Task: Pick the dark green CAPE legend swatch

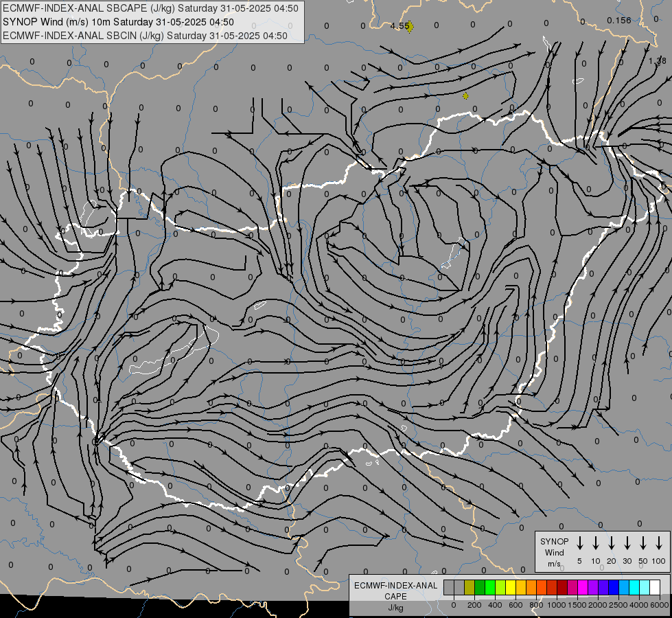Action: [x=480, y=587]
